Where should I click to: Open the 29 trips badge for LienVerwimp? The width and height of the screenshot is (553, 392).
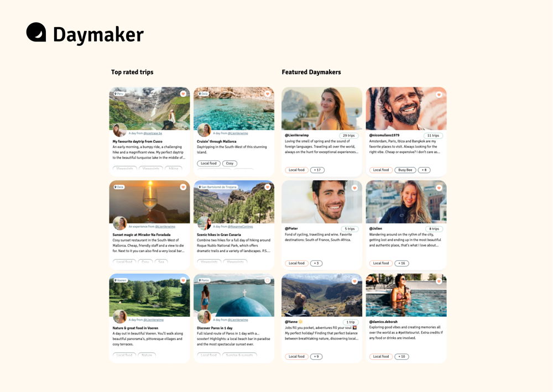(348, 135)
